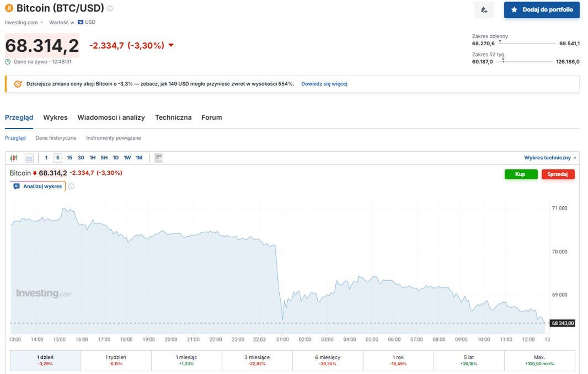This screenshot has width=588, height=374.
Task: Click the Bitcoin coin logo
Action: [7, 8]
